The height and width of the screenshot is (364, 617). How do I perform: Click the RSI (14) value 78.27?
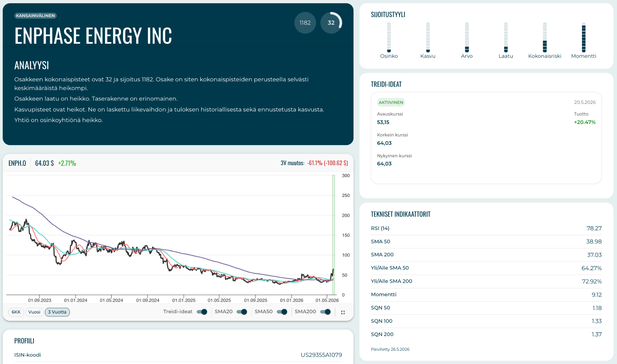click(x=594, y=228)
